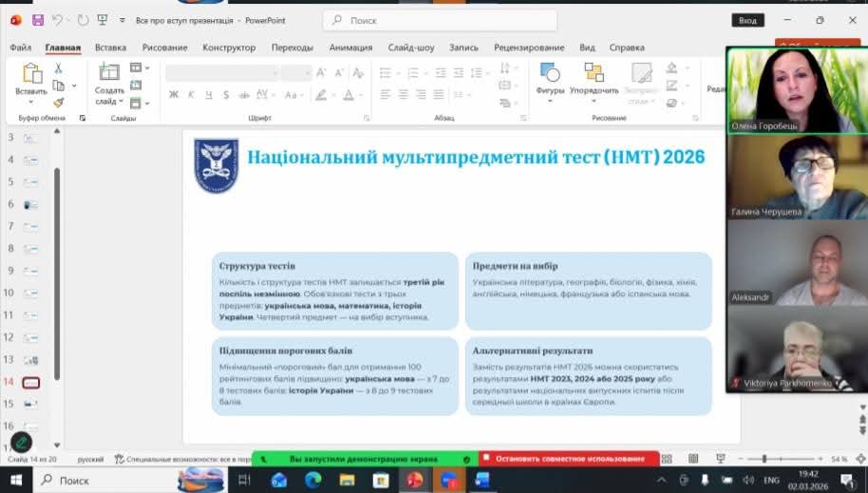Adjust the zoom slider in status bar
The width and height of the screenshot is (868, 493).
tap(764, 459)
